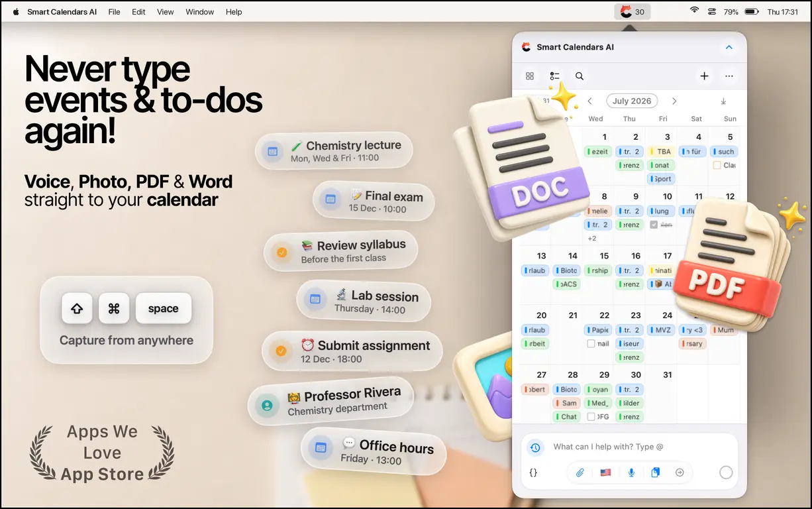Open chat history clock icon
The width and height of the screenshot is (812, 509).
coord(535,447)
